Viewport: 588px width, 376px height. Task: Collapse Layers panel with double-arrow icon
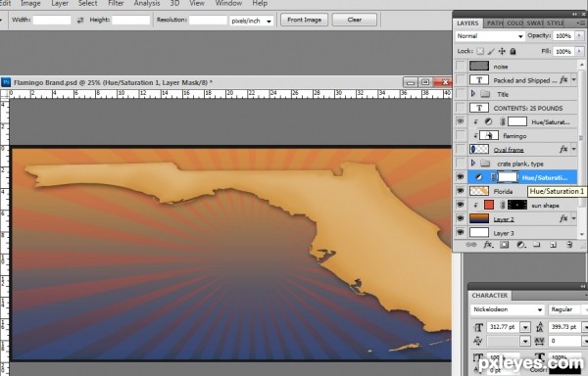[574, 14]
